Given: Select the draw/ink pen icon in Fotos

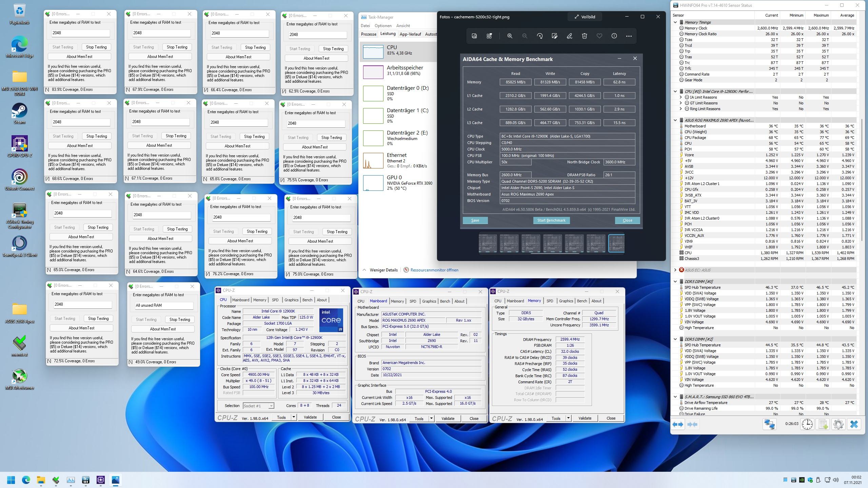Looking at the screenshot, I should click(569, 36).
